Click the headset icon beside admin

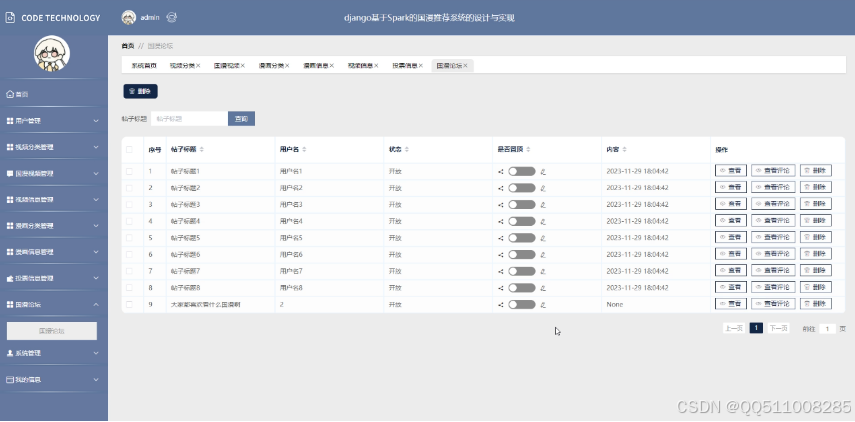[172, 17]
